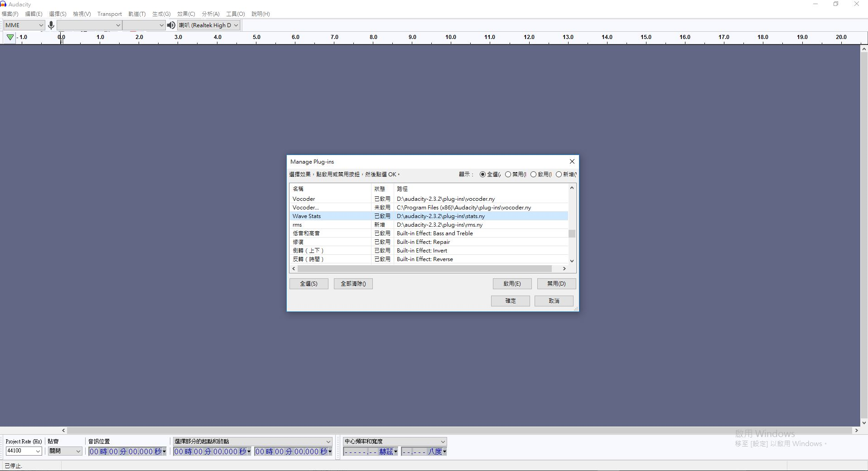
Task: Select the 新增 new filter radio button
Action: [559, 175]
